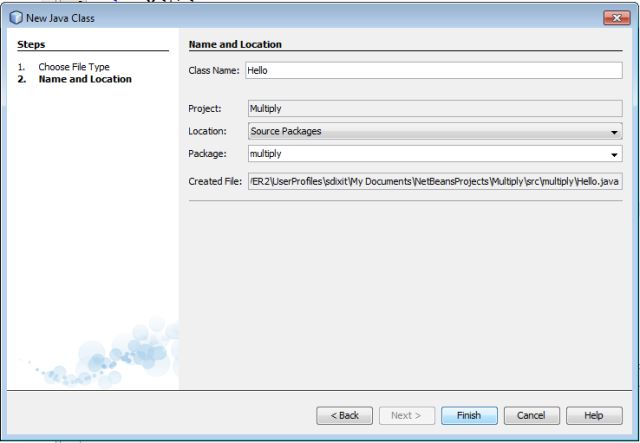
Task: Click the Package: label
Action: [x=207, y=154]
